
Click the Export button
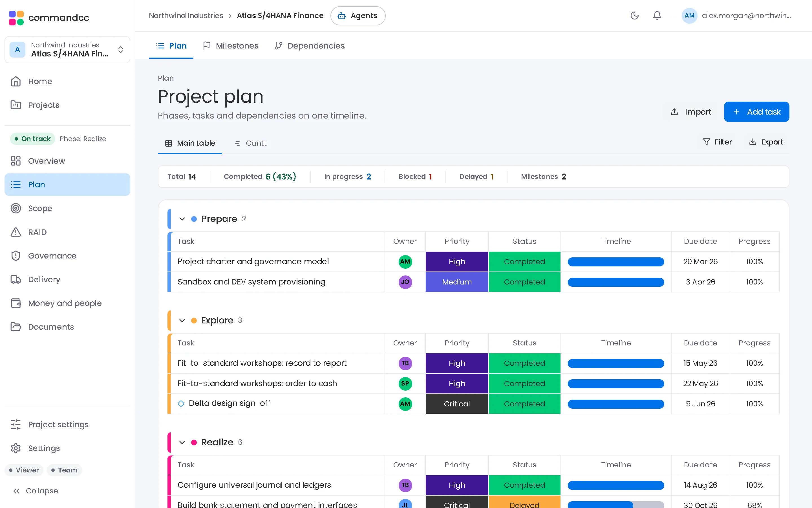pyautogui.click(x=766, y=142)
